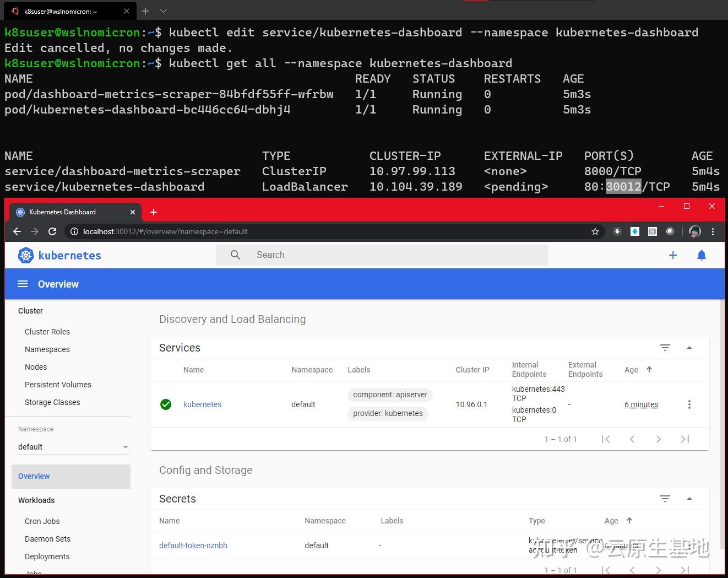Open the Chrome profile avatar
Image resolution: width=728 pixels, height=578 pixels.
click(x=694, y=231)
